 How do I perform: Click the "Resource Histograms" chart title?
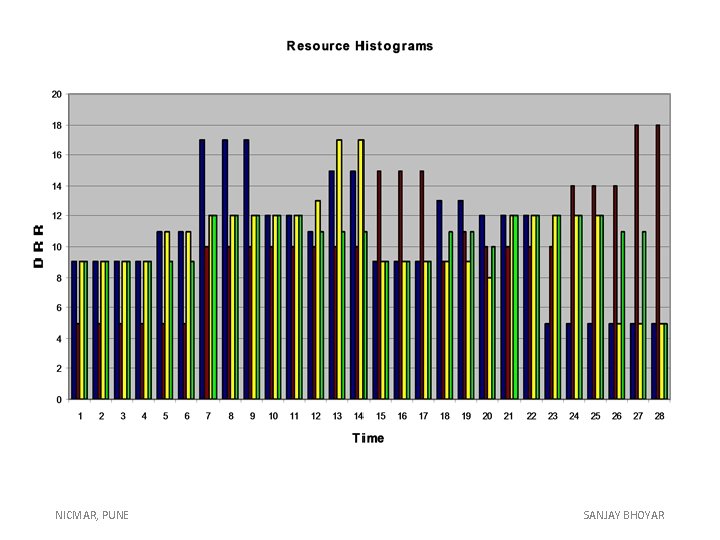(x=360, y=46)
